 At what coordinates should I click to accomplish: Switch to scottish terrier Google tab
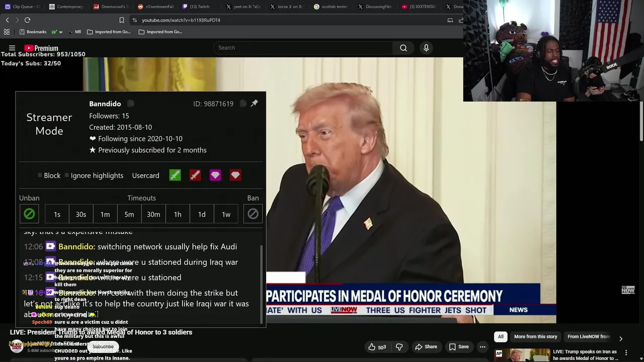pyautogui.click(x=331, y=7)
